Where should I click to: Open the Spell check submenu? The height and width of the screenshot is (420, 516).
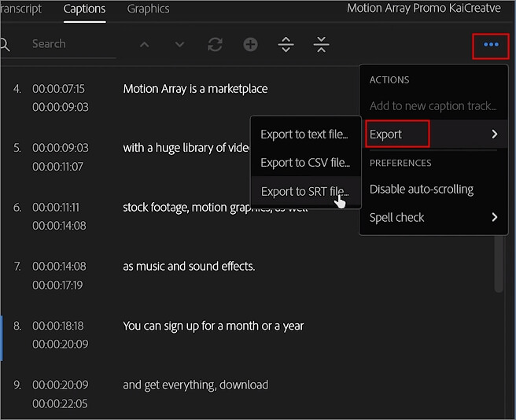click(433, 217)
